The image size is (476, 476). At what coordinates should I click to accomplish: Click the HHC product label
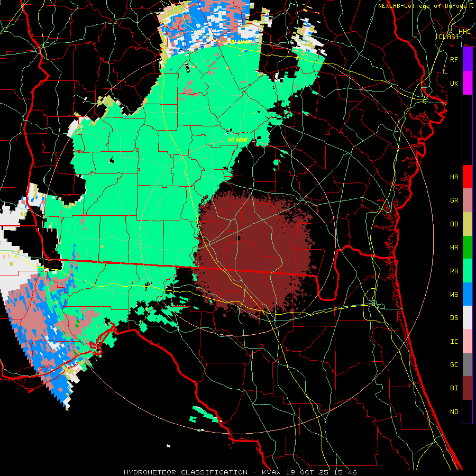(x=464, y=32)
